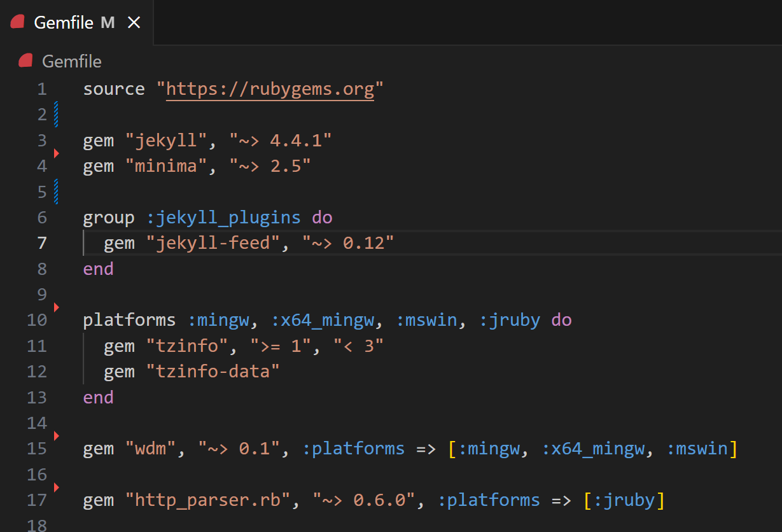
Task: Click the modified 'M' status indicator on the tab
Action: [x=108, y=23]
